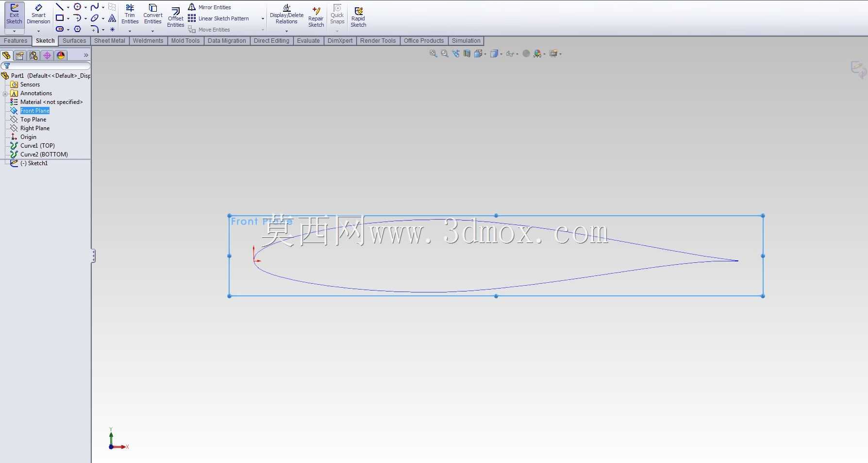Image resolution: width=868 pixels, height=463 pixels.
Task: Open Display Style icon
Action: [494, 53]
